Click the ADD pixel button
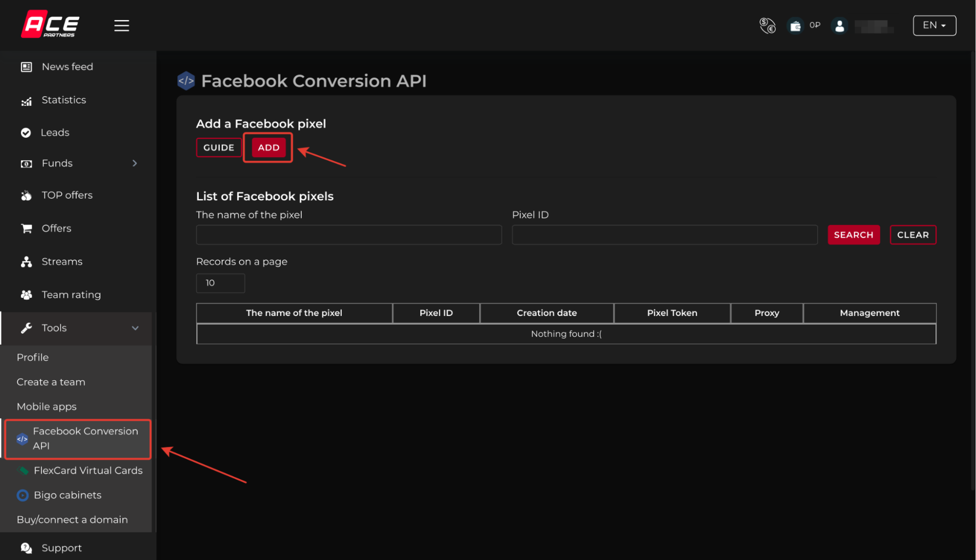 [x=269, y=147]
